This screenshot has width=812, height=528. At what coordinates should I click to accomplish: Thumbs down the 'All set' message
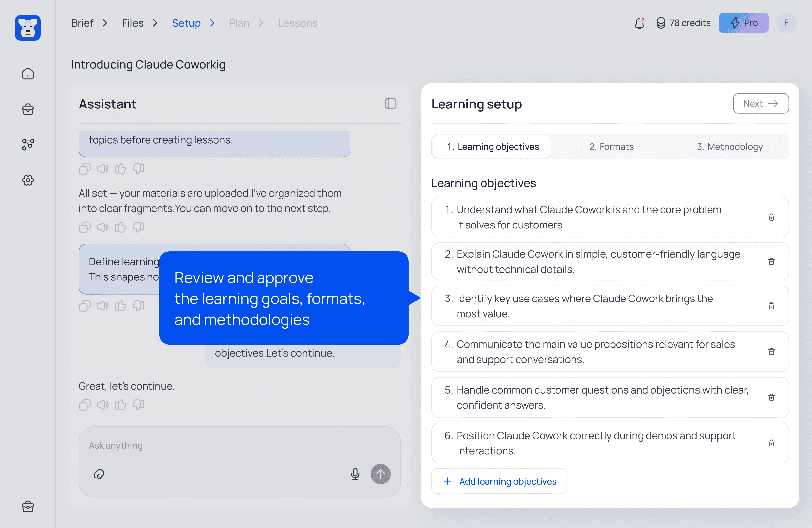[138, 227]
